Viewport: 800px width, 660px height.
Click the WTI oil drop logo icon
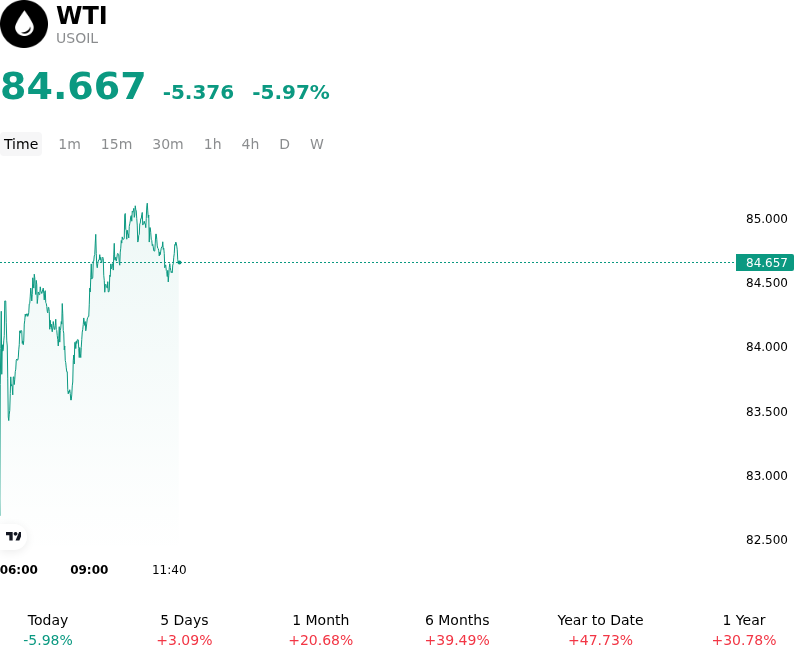coord(24,24)
